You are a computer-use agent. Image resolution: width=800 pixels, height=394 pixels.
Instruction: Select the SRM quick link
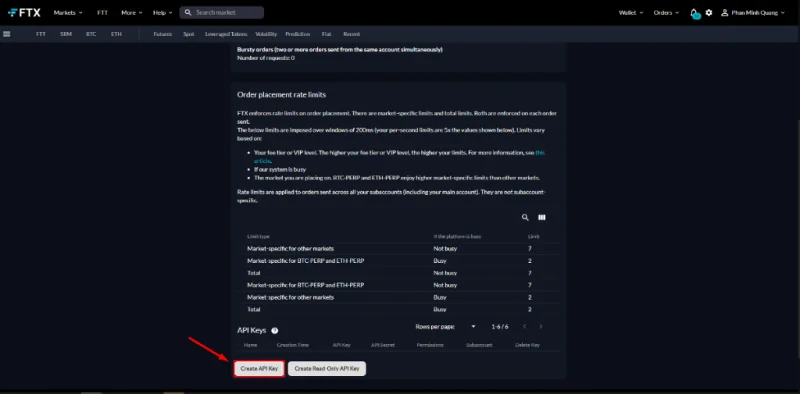coord(66,34)
